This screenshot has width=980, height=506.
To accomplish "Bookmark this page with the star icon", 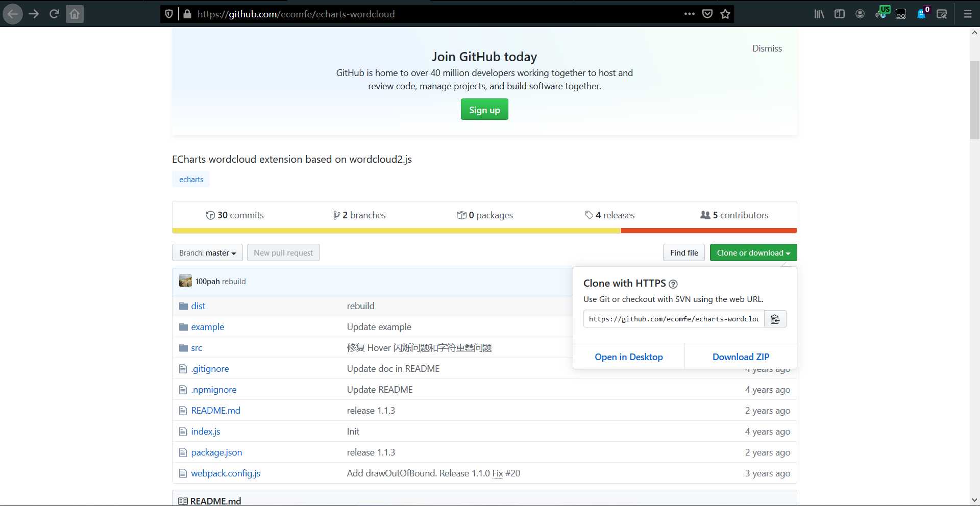I will click(725, 14).
